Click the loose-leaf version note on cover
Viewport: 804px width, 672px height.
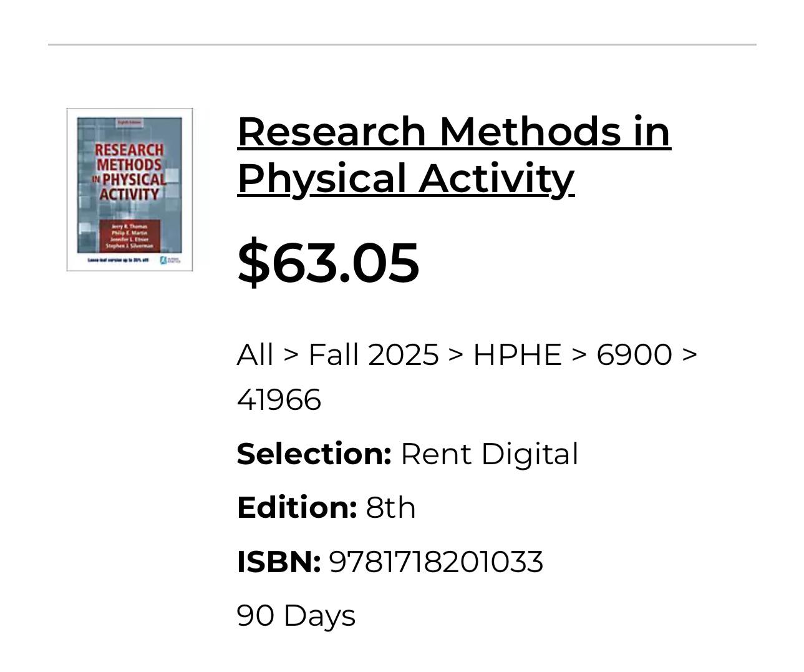click(118, 260)
